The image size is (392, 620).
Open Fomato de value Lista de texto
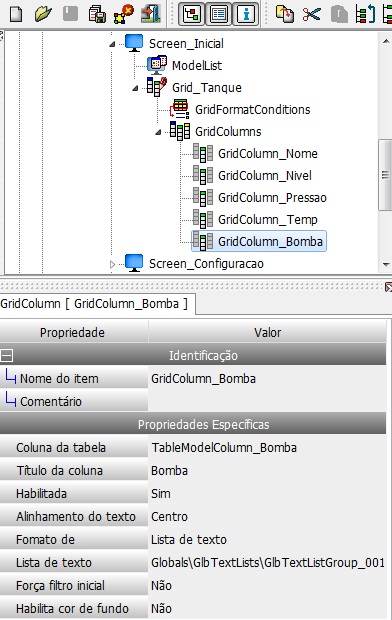267,539
